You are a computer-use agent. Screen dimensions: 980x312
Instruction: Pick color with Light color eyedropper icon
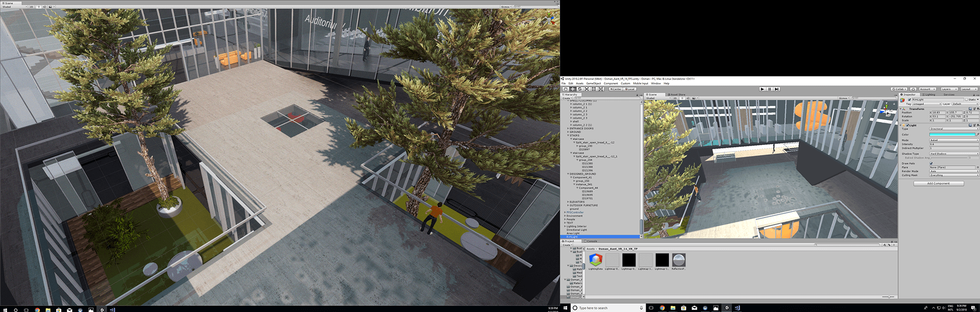point(977,135)
